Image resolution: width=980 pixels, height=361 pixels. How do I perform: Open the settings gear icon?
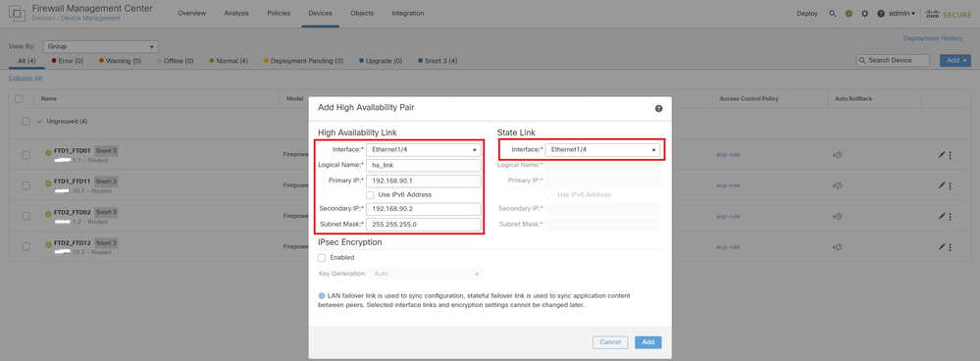[x=865, y=14]
